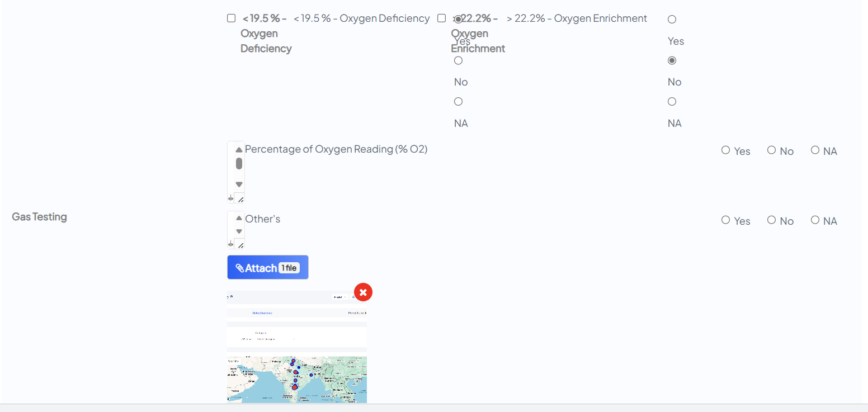Select NA radio for Oxygen Deficiency
Viewport: 868px width, 412px height.
click(458, 102)
